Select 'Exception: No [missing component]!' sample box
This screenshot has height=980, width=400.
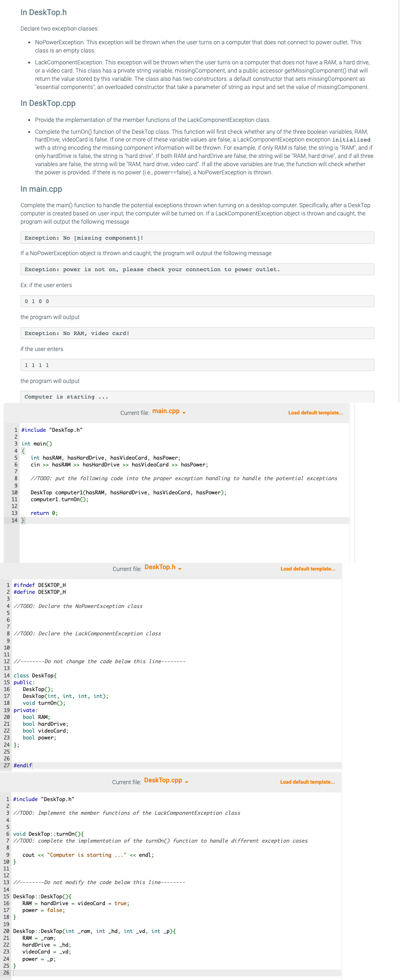click(197, 238)
